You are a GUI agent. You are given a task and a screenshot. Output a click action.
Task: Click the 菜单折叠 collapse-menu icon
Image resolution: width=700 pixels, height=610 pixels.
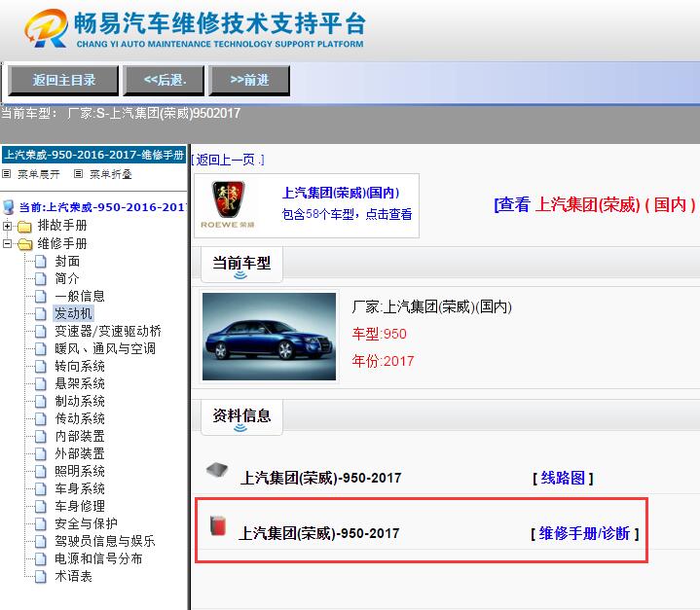pyautogui.click(x=78, y=173)
